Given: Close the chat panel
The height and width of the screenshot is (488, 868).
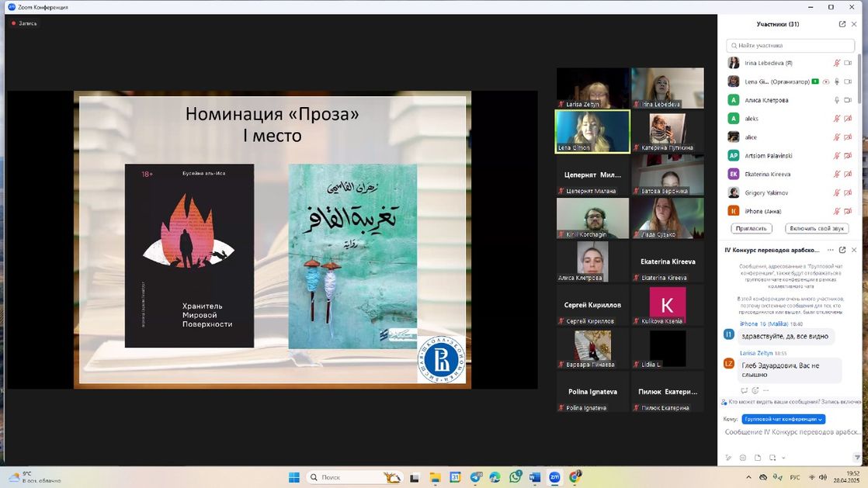Looking at the screenshot, I should [x=854, y=250].
